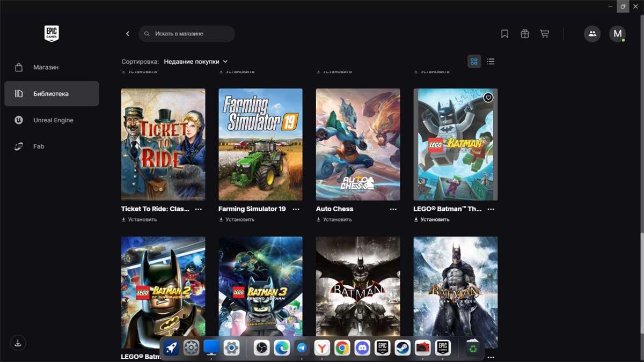Click Установить under Farming Simulator 19

pos(237,219)
